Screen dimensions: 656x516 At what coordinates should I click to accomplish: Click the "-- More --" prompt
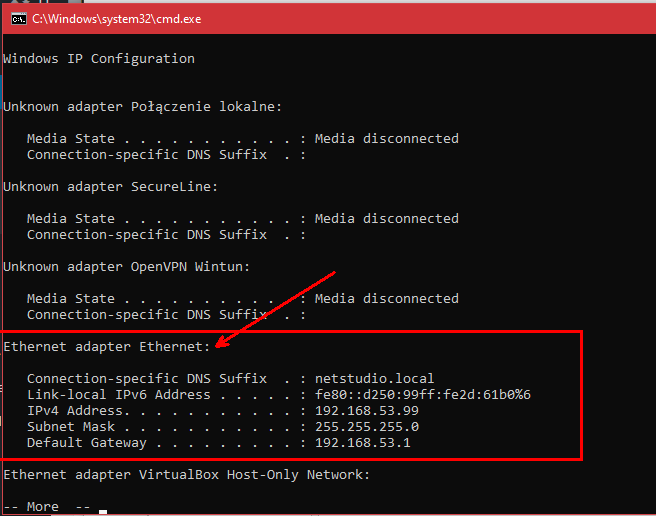(47, 507)
